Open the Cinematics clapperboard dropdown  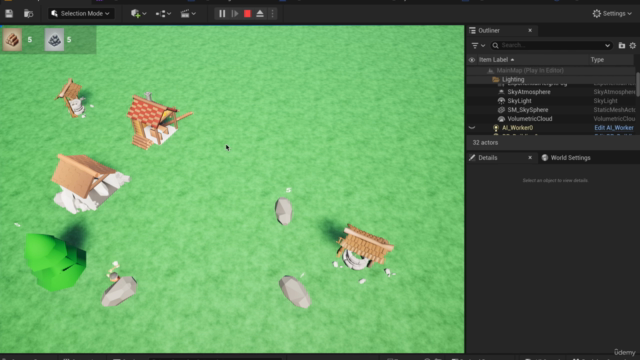[x=188, y=14]
